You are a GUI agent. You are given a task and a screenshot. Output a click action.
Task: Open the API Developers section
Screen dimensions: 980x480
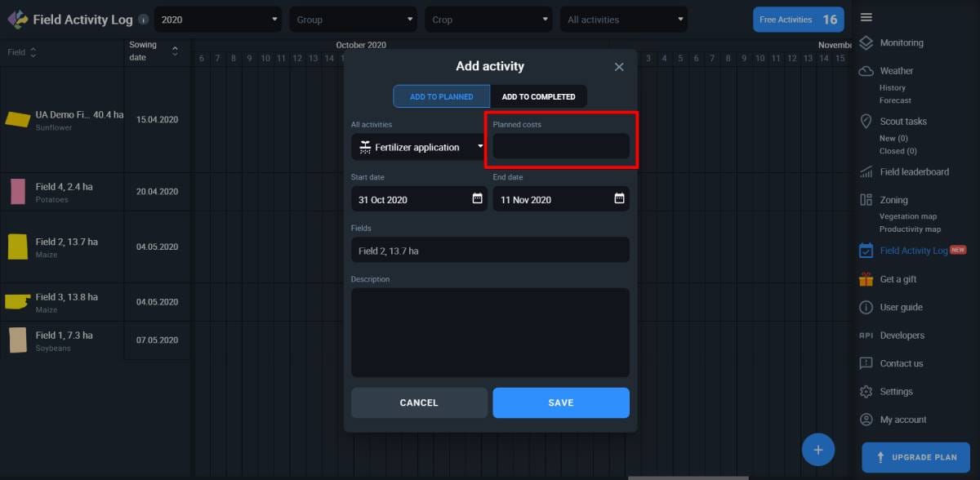(x=866, y=335)
